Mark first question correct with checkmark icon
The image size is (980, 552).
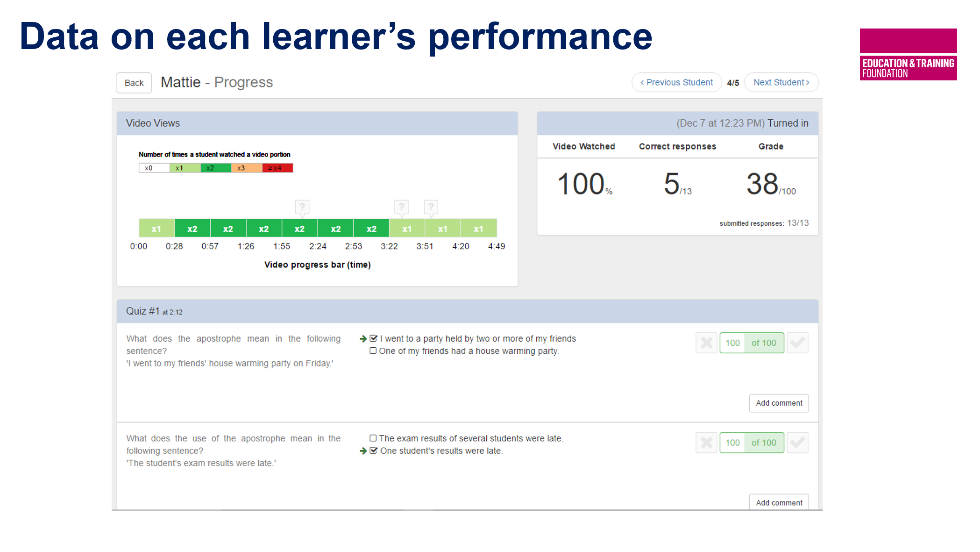click(x=797, y=343)
